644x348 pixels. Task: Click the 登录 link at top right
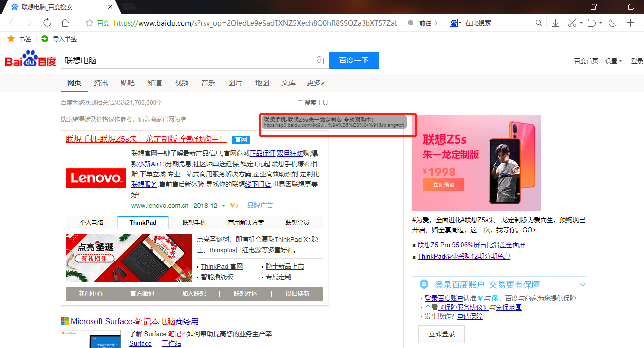637,61
